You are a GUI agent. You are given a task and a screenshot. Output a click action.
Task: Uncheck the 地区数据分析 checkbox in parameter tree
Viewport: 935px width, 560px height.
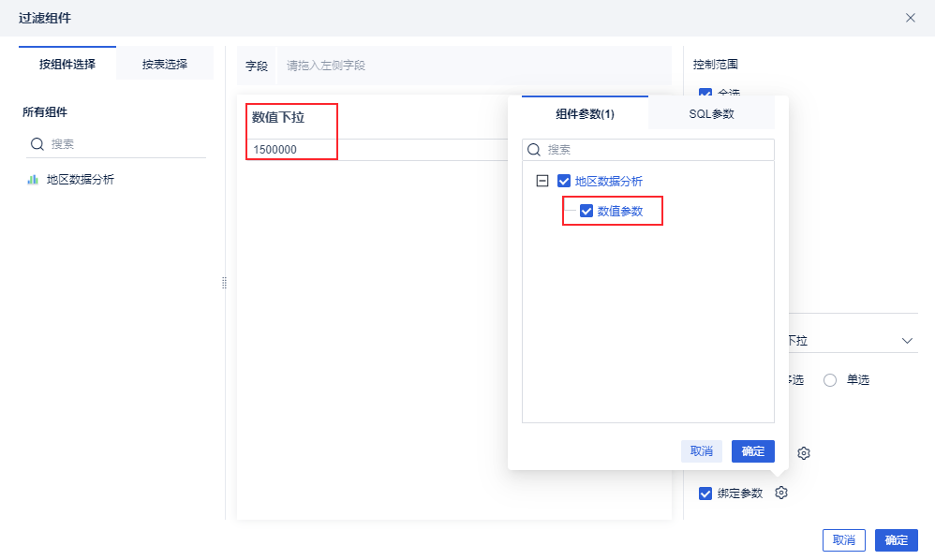coord(564,181)
